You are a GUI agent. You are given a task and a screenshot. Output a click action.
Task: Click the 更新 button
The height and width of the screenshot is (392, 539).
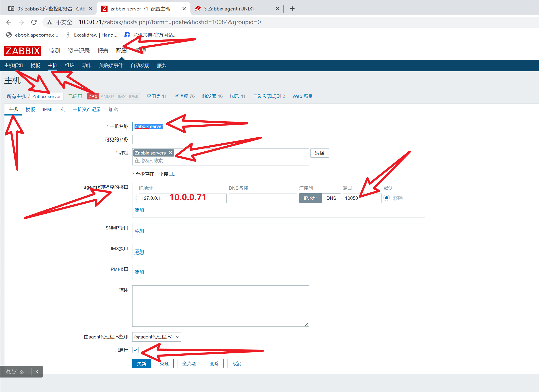click(142, 363)
